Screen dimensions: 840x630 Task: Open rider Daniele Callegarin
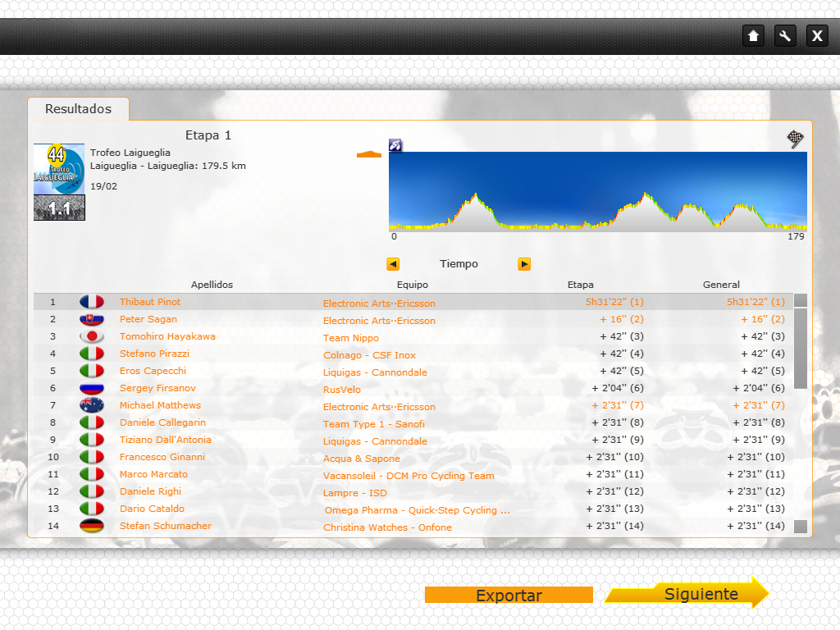pos(163,422)
